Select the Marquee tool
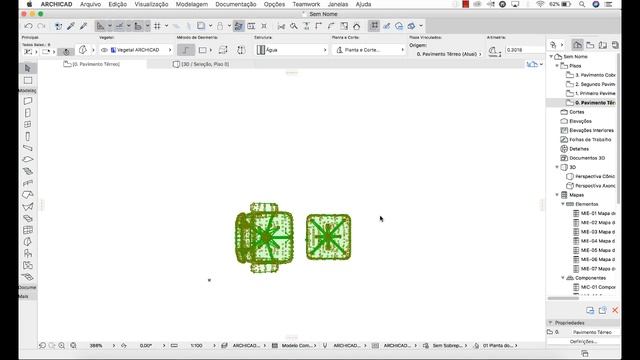640x360 pixels. pyautogui.click(x=28, y=80)
